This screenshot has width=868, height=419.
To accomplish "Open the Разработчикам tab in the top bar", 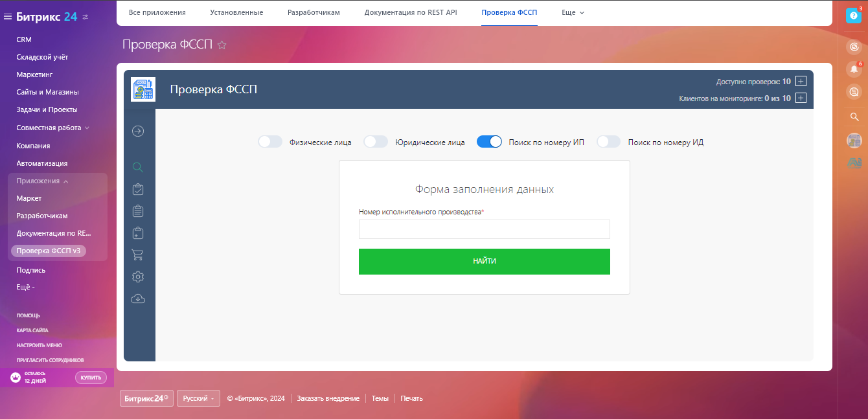I will click(x=314, y=12).
